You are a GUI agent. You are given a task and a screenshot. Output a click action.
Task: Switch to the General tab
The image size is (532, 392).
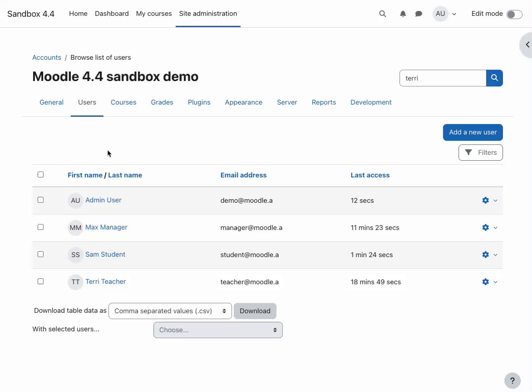click(x=52, y=102)
